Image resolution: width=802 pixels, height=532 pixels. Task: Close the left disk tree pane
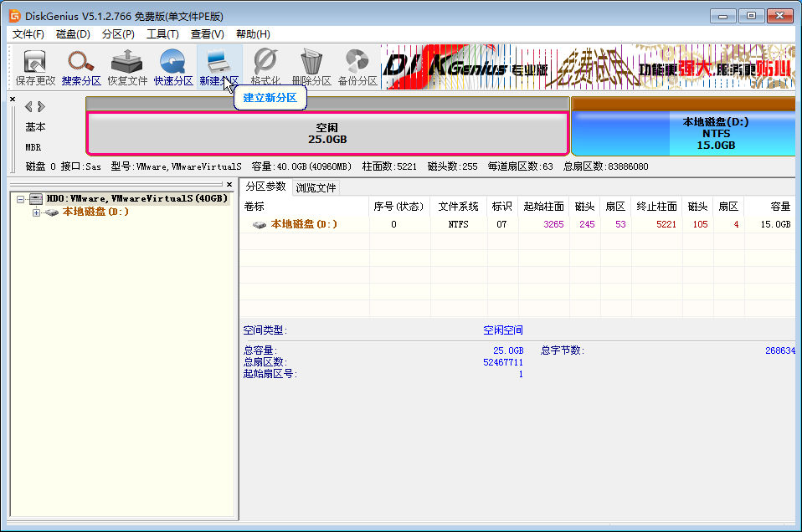[229, 184]
